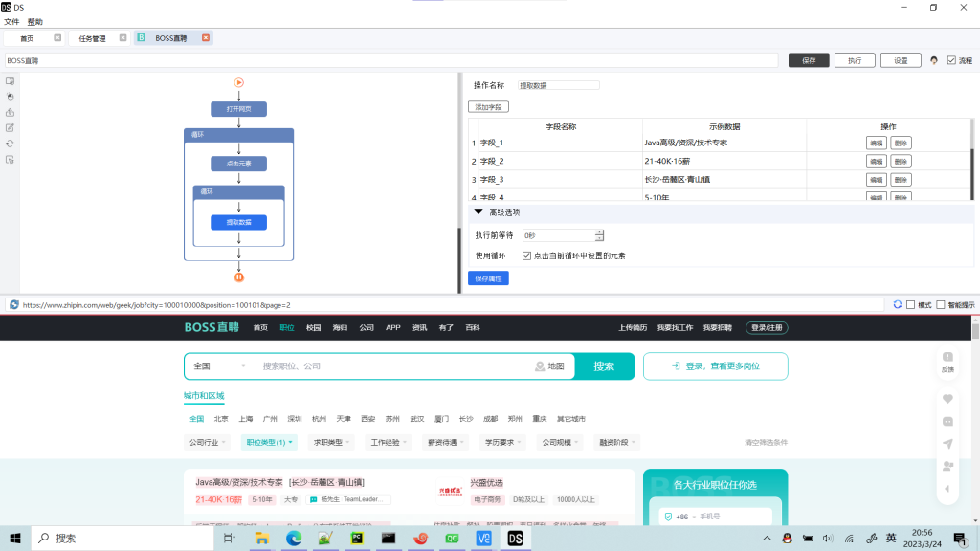Open the 文件 menu
The width and height of the screenshot is (980, 551).
point(12,22)
